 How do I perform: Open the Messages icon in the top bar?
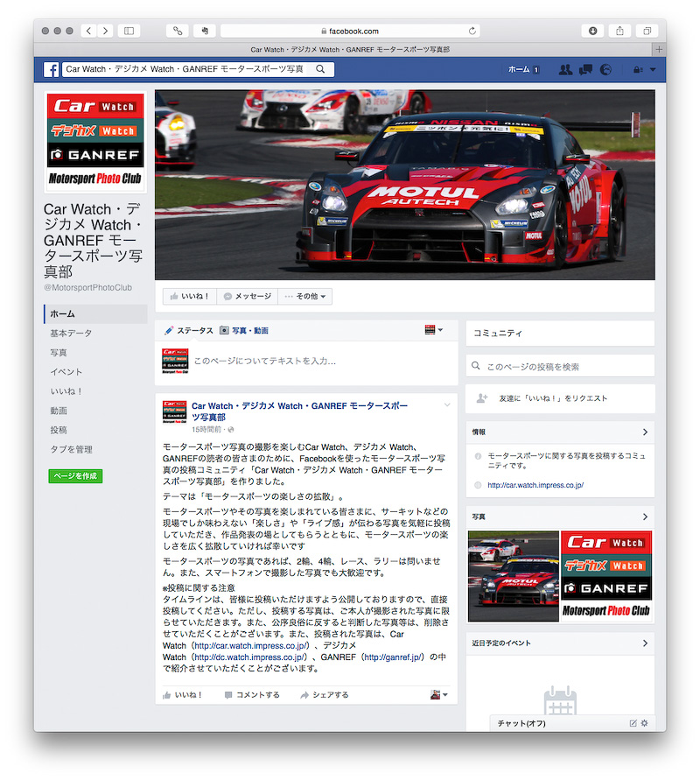coord(586,69)
